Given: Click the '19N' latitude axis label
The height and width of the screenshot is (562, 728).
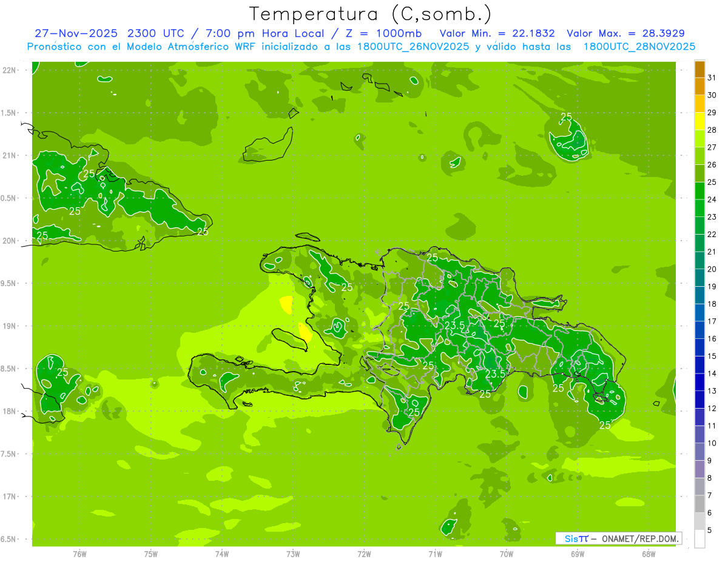Looking at the screenshot, I should pyautogui.click(x=9, y=326).
